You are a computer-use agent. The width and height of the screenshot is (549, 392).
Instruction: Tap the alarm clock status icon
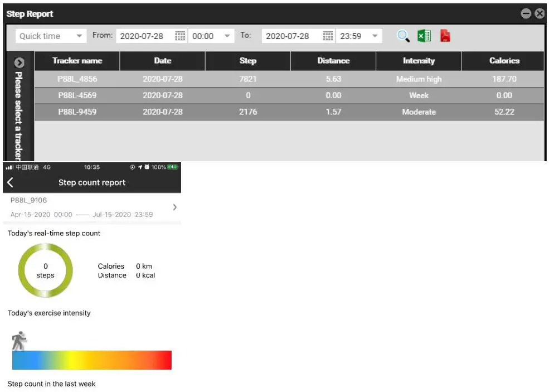click(147, 167)
